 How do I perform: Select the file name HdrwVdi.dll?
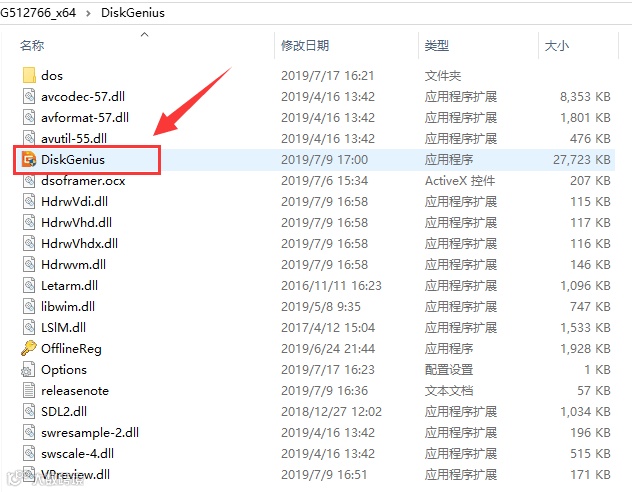(75, 201)
